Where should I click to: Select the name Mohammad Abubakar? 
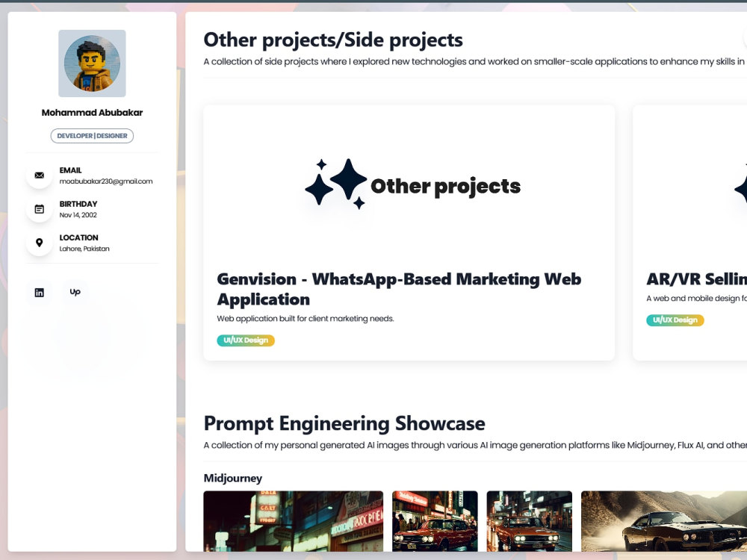92,113
